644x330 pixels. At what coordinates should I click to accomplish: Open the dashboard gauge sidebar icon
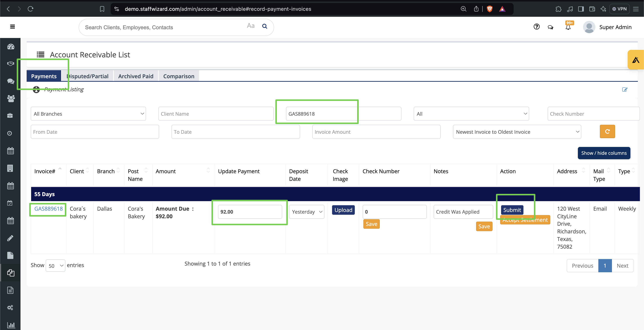[10, 47]
